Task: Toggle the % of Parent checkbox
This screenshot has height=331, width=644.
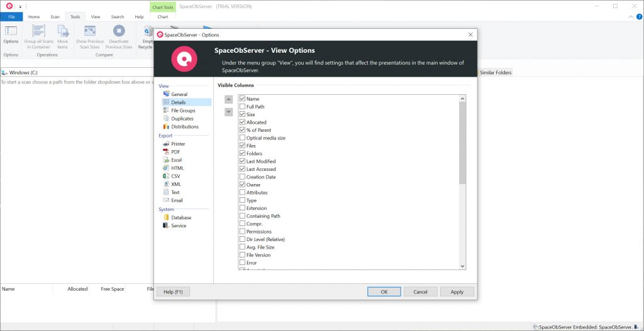Action: [x=242, y=130]
